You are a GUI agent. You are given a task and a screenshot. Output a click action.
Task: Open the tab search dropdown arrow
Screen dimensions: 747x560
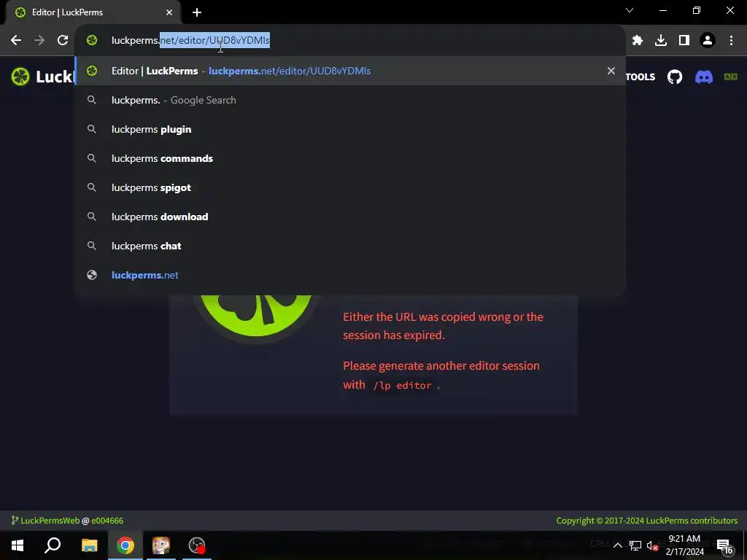(x=630, y=10)
